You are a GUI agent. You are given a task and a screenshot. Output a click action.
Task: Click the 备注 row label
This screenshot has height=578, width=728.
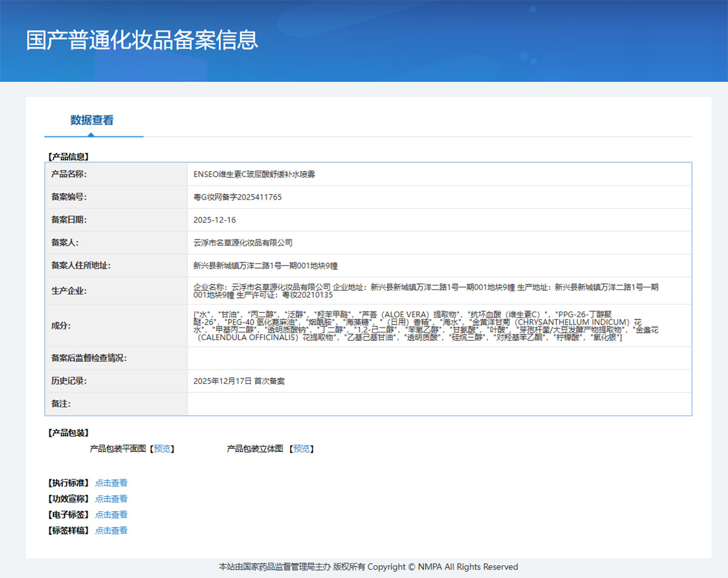(x=61, y=403)
